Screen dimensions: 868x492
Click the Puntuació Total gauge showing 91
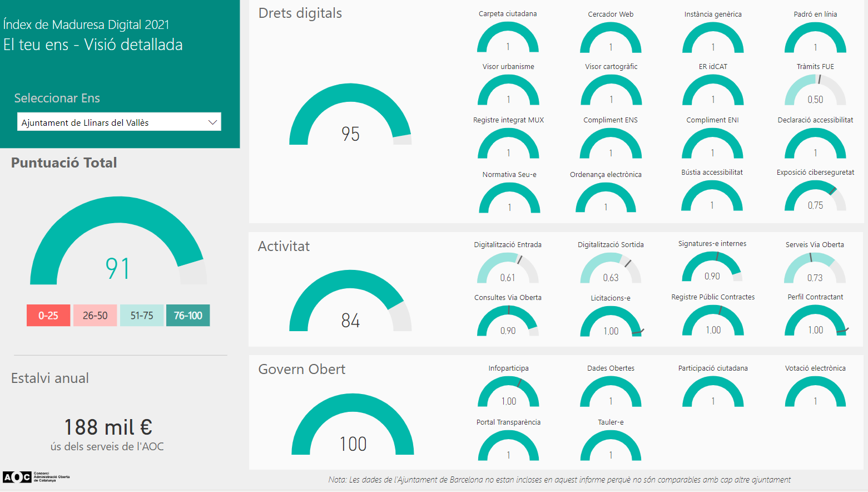[118, 245]
